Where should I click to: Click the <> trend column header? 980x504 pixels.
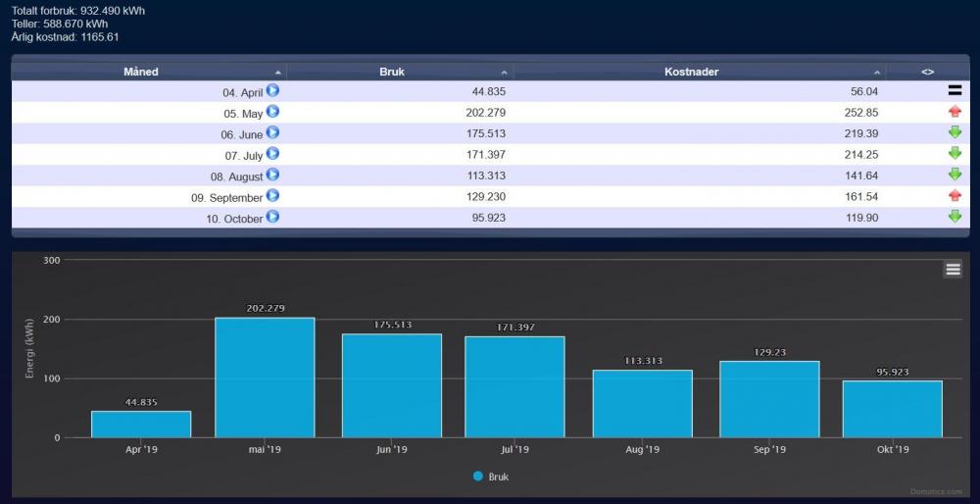pos(927,72)
